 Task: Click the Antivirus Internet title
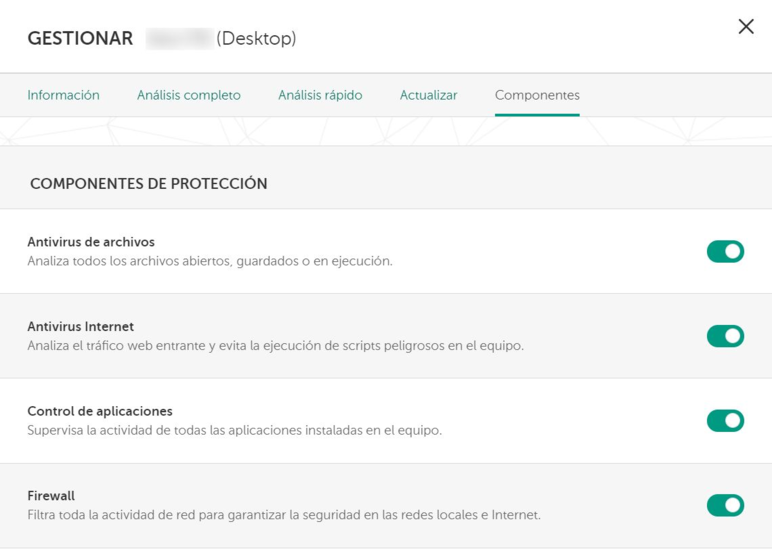point(80,326)
